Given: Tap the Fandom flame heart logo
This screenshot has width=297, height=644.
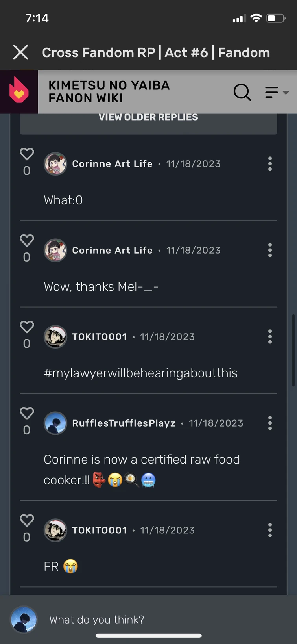Looking at the screenshot, I should point(19,91).
